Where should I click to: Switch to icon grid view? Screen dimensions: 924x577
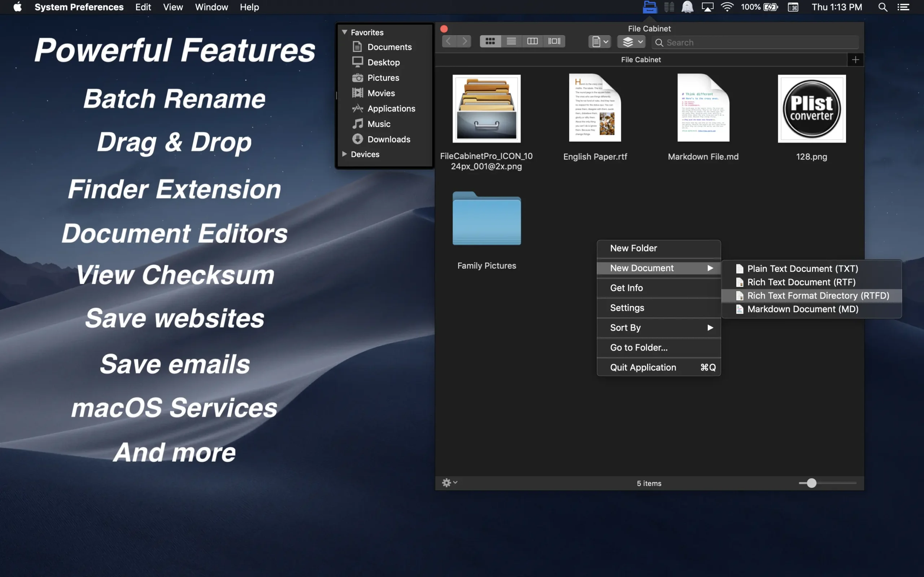(x=490, y=41)
